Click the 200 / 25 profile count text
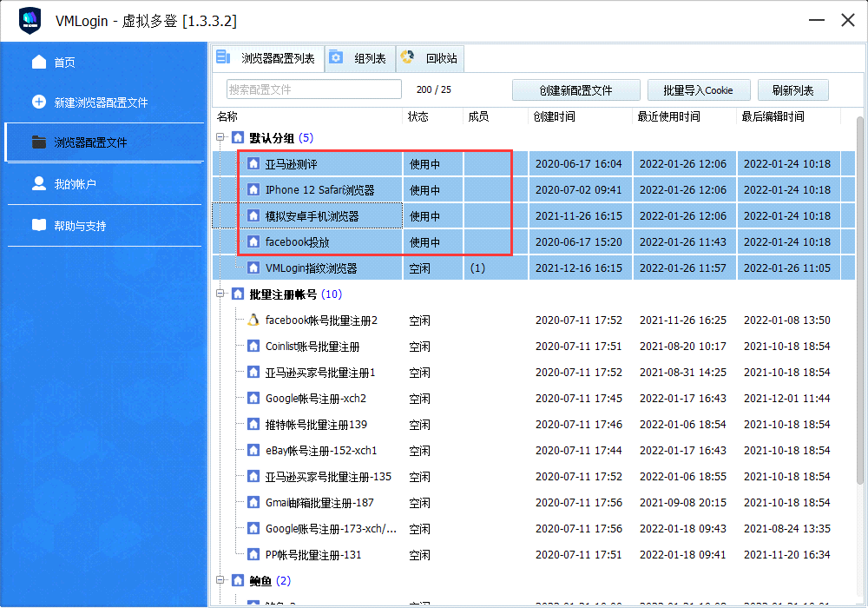868x608 pixels. coord(433,89)
